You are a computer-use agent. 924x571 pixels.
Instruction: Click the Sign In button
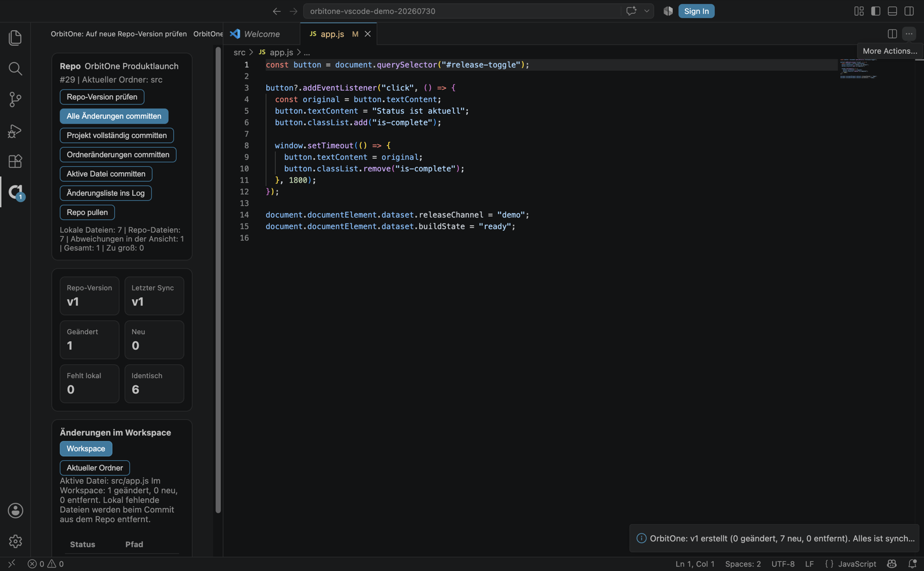[696, 11]
